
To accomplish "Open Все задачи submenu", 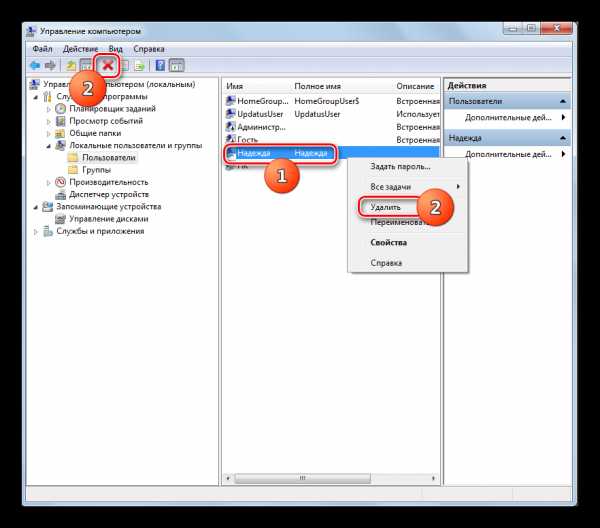I will (408, 187).
